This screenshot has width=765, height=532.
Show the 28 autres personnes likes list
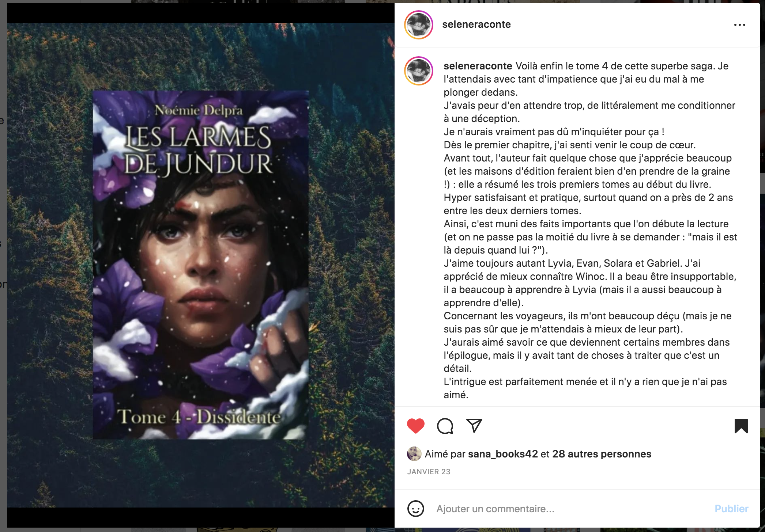coord(602,454)
